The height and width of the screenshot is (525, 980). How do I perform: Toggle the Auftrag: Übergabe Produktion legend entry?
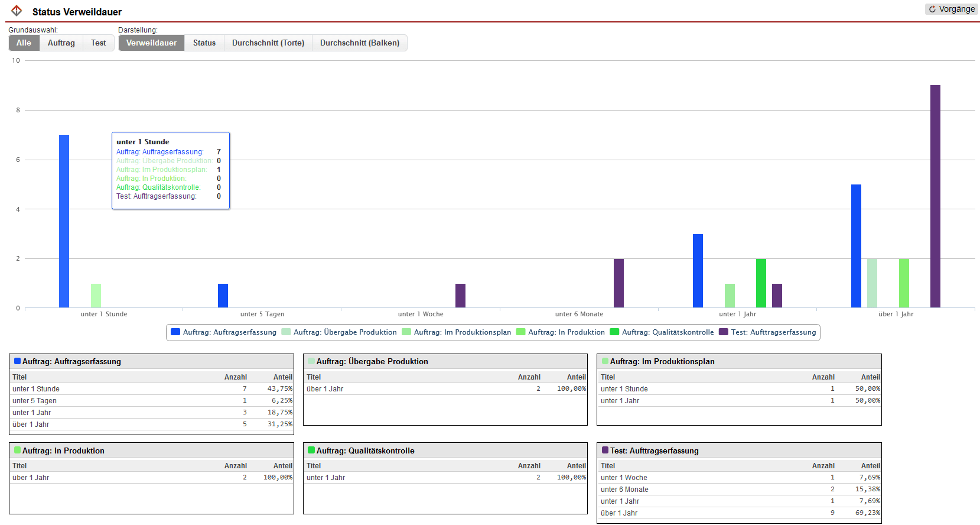(344, 332)
